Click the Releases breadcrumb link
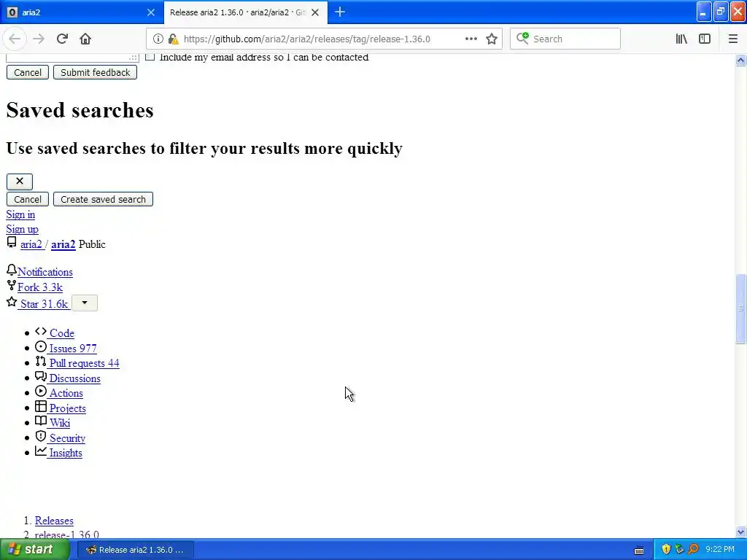747x560 pixels. pos(54,521)
